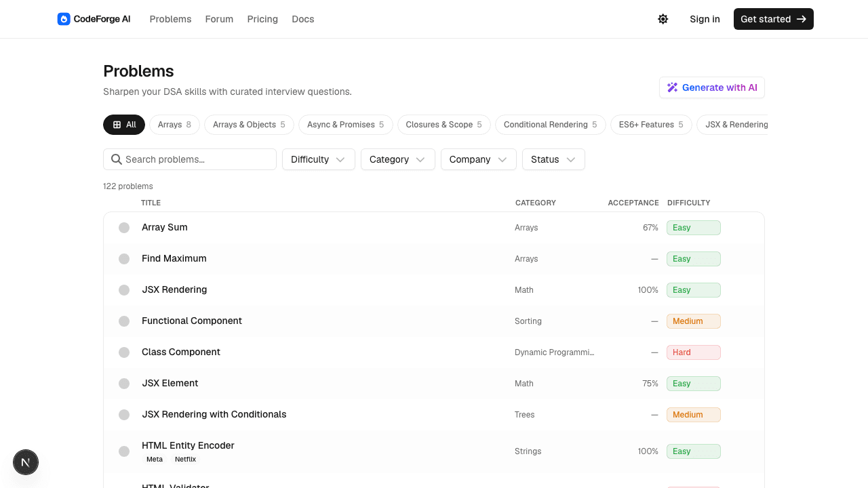Select the Arrays 8 category chip
The image size is (868, 488).
174,125
